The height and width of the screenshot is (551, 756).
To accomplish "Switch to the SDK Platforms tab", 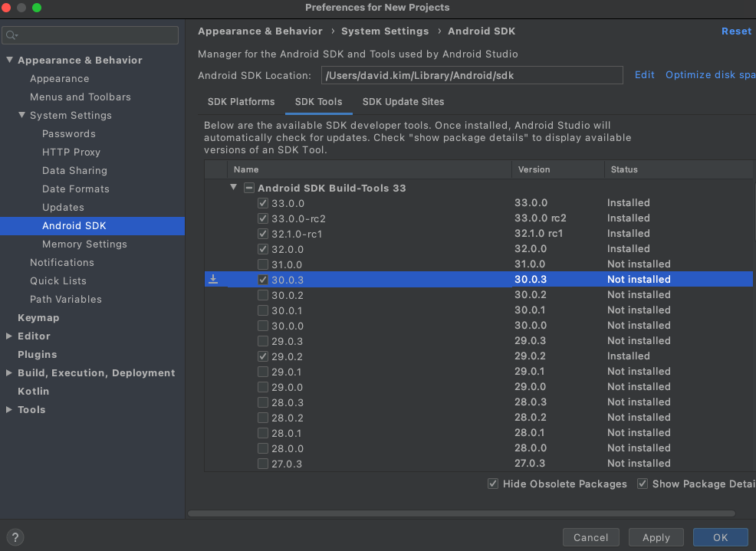I will [x=241, y=102].
